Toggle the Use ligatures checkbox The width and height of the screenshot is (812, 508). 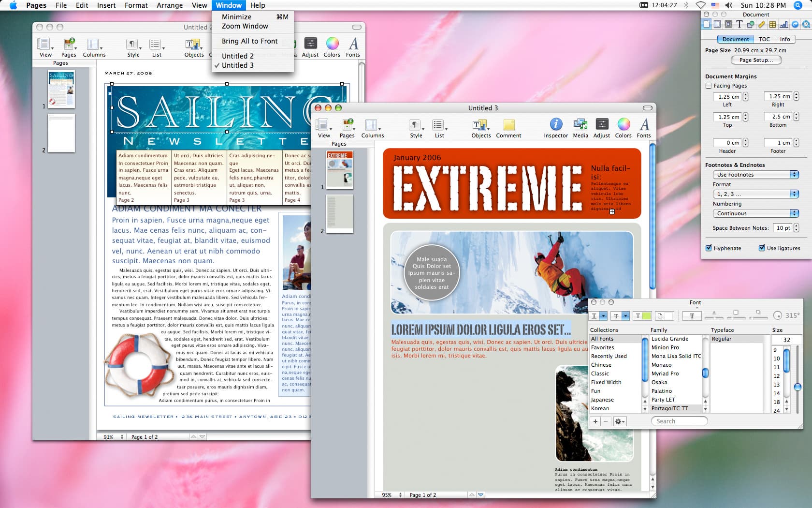[x=762, y=248]
